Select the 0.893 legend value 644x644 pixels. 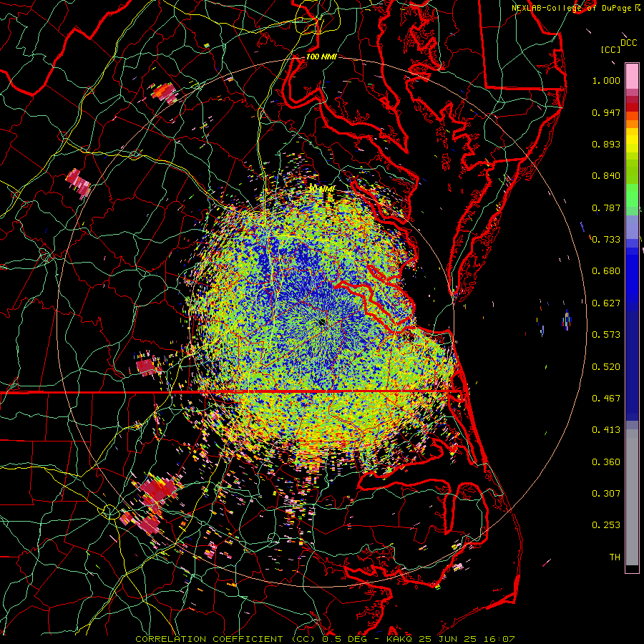point(606,144)
